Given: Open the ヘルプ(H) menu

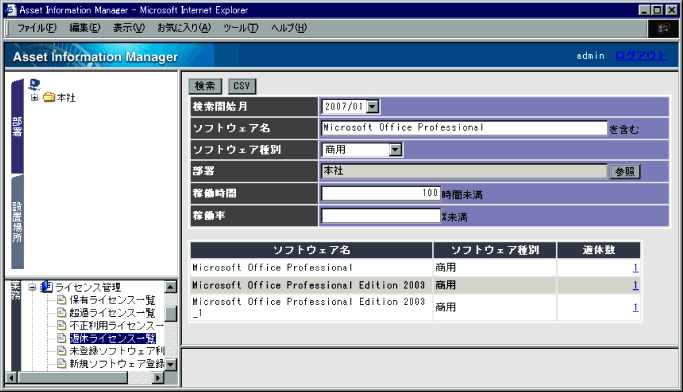Looking at the screenshot, I should [x=289, y=28].
